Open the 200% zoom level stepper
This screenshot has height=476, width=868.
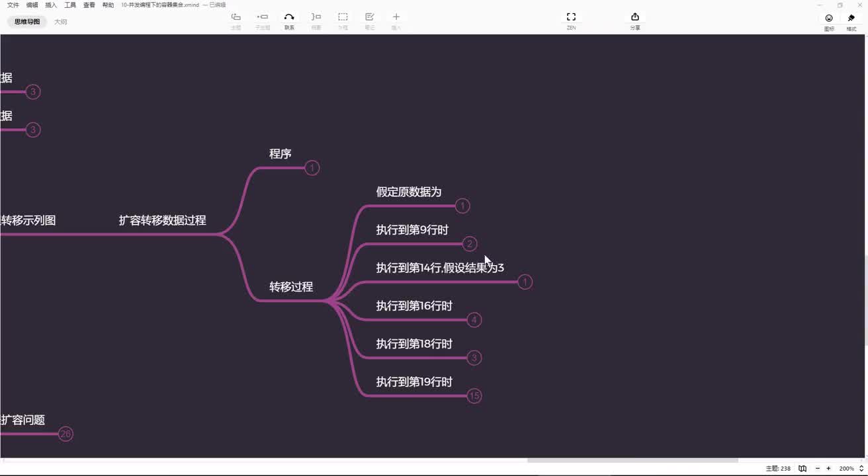point(861,468)
